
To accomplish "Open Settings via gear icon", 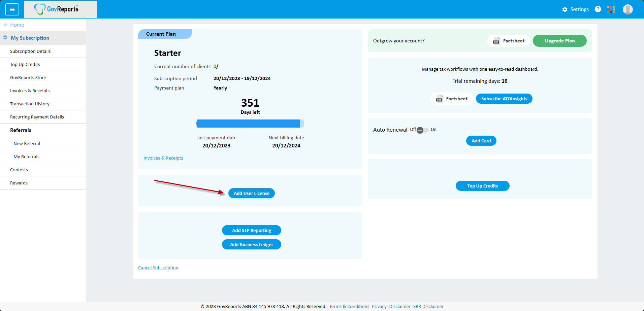I will (565, 9).
